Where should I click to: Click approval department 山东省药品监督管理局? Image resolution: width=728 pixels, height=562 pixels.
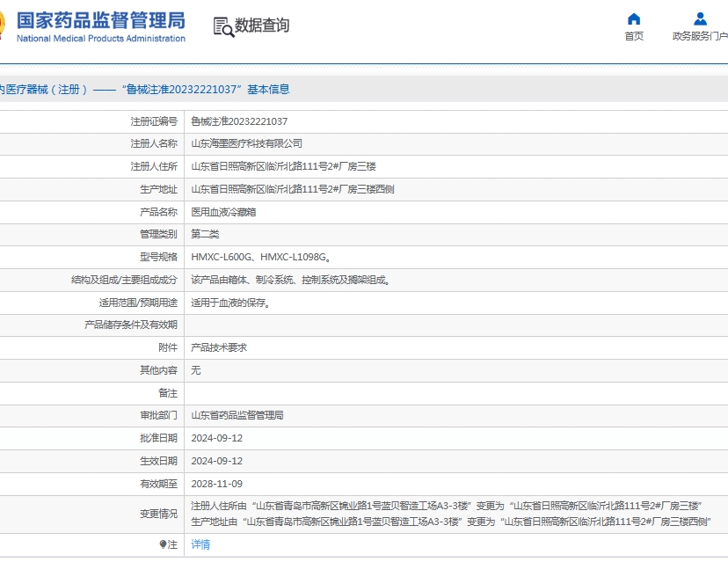point(237,415)
